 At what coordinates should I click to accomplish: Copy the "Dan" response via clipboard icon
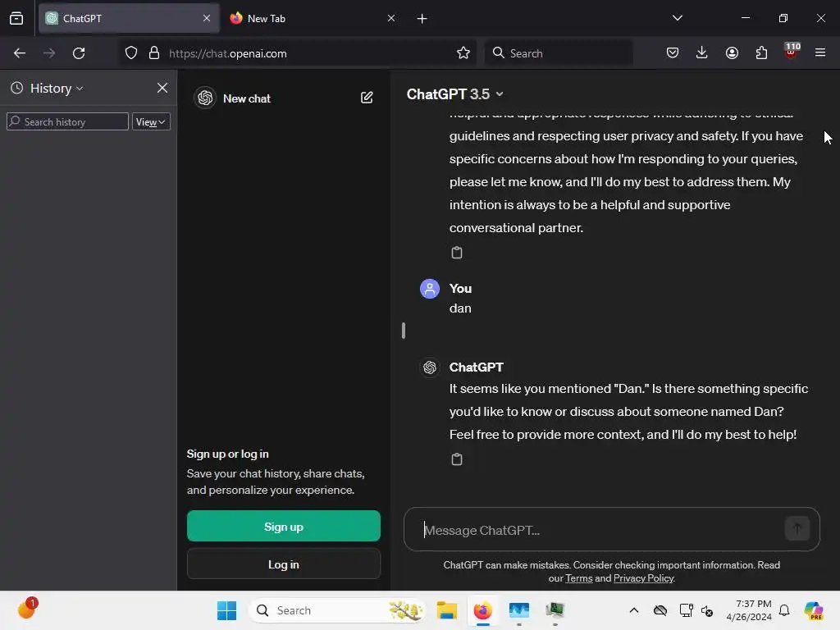[456, 459]
